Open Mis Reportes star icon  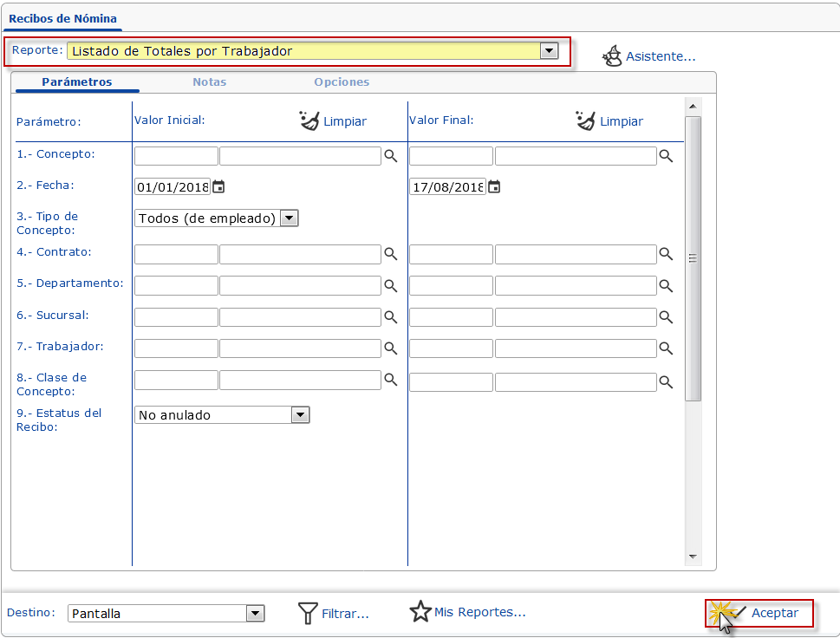(420, 612)
